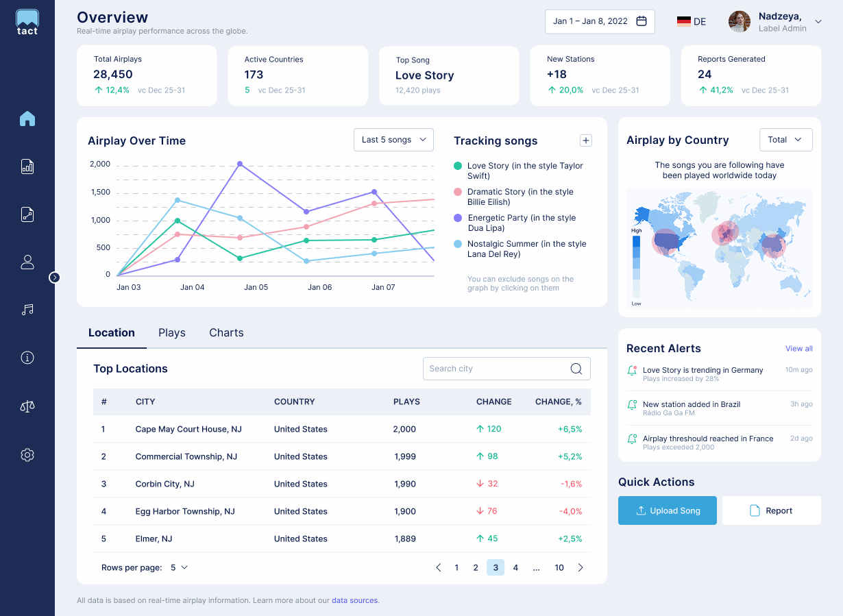This screenshot has width=843, height=616.
Task: Click Egg Harbor Township, NJ cell
Action: (185, 511)
